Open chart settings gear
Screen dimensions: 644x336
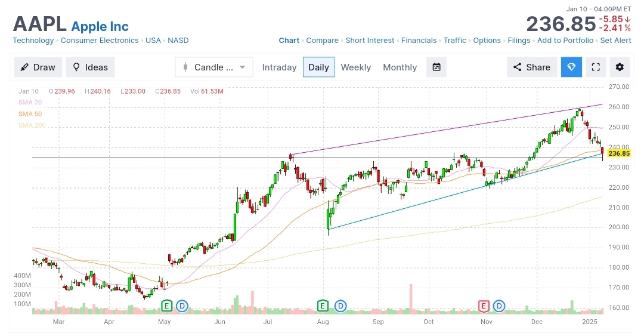620,67
